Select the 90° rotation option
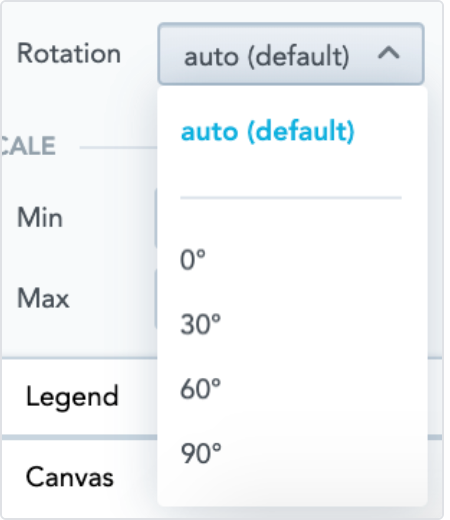 coord(201,453)
